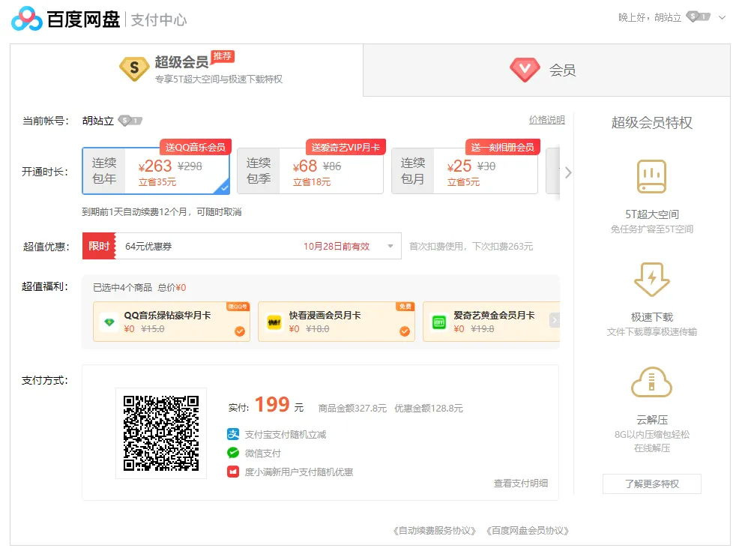Click 商品金额327.8元 text
The image size is (748, 560).
tap(352, 409)
